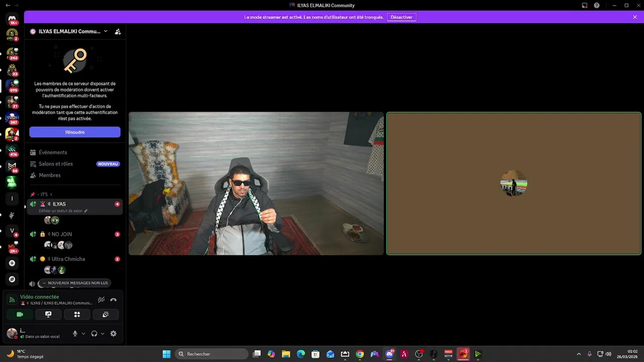Click Désactiver in streamer mode banner
This screenshot has height=362, width=644.
tap(401, 17)
